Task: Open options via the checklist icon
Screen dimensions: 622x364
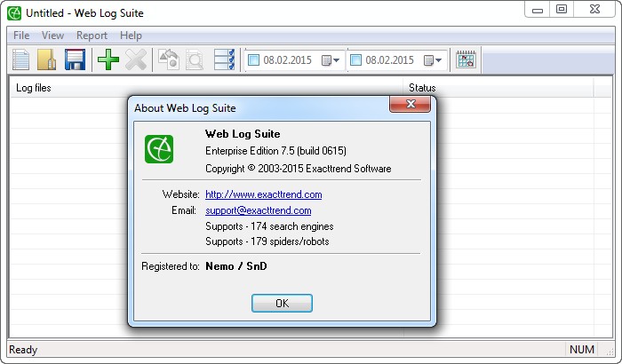Action: tap(224, 59)
